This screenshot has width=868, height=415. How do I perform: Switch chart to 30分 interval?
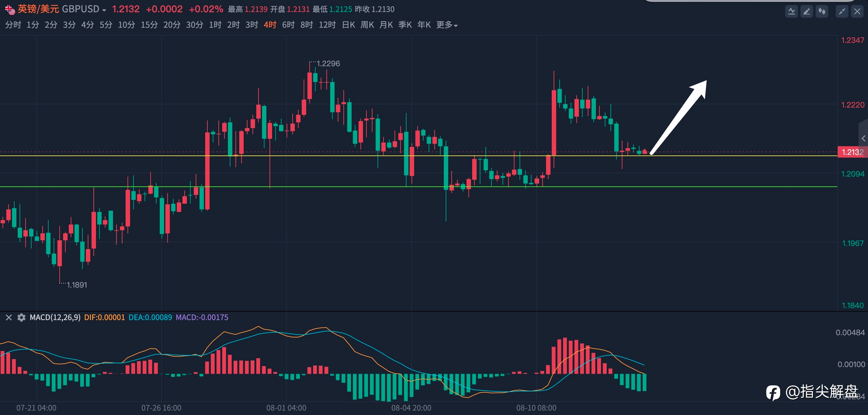[x=195, y=25]
